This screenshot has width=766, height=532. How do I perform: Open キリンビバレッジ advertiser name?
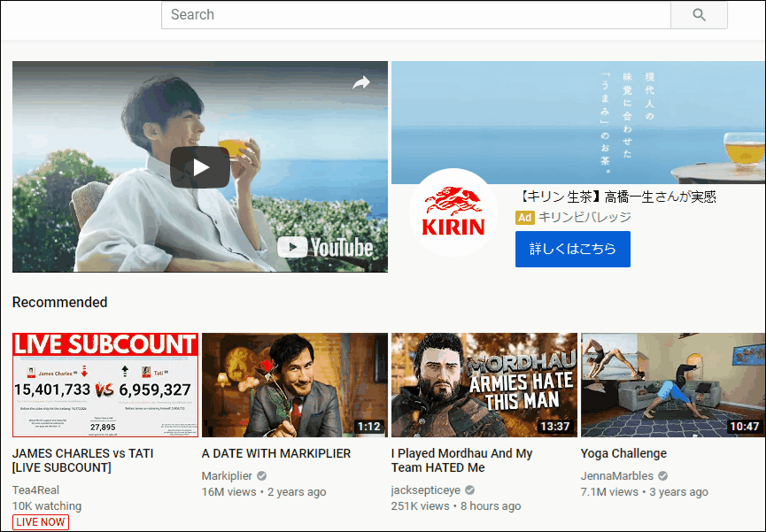click(x=584, y=217)
